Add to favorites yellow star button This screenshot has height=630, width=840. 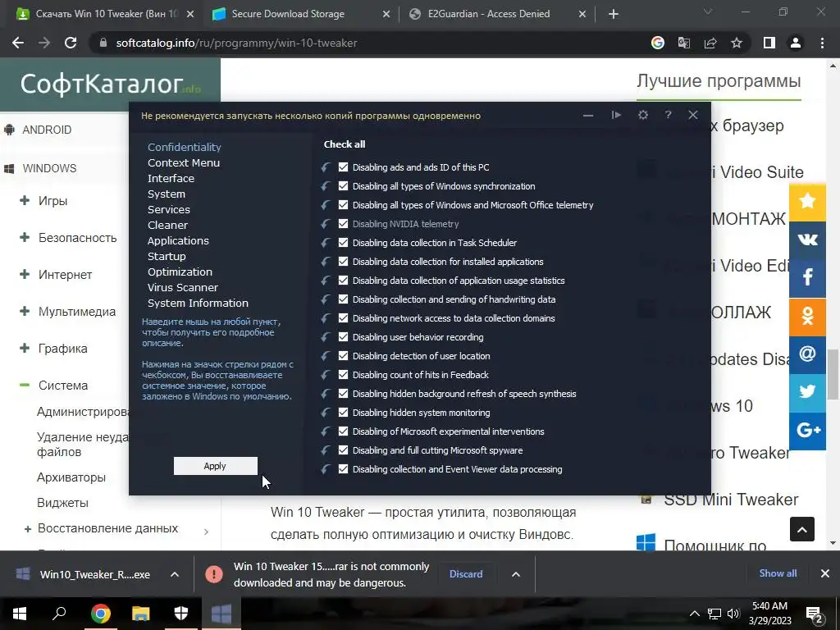[807, 202]
